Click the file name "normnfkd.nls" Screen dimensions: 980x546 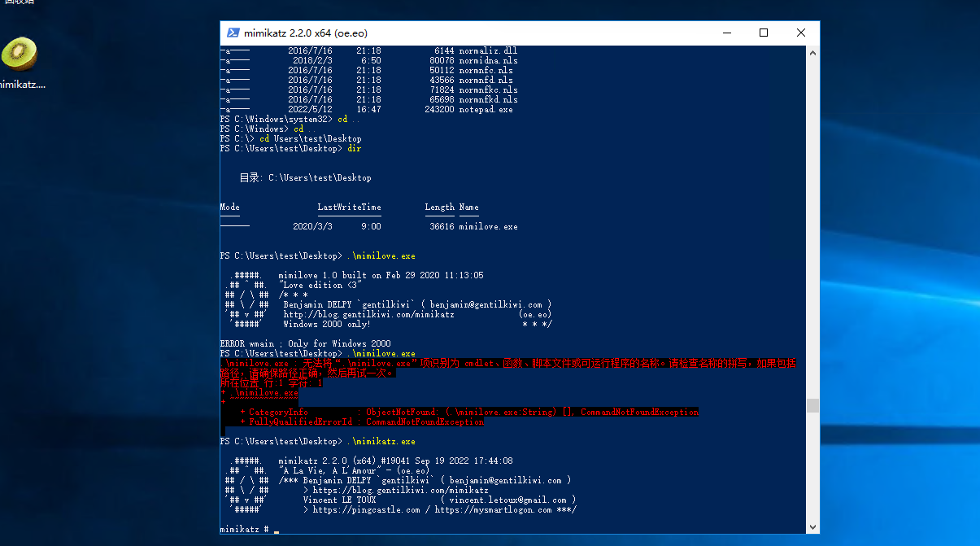488,99
